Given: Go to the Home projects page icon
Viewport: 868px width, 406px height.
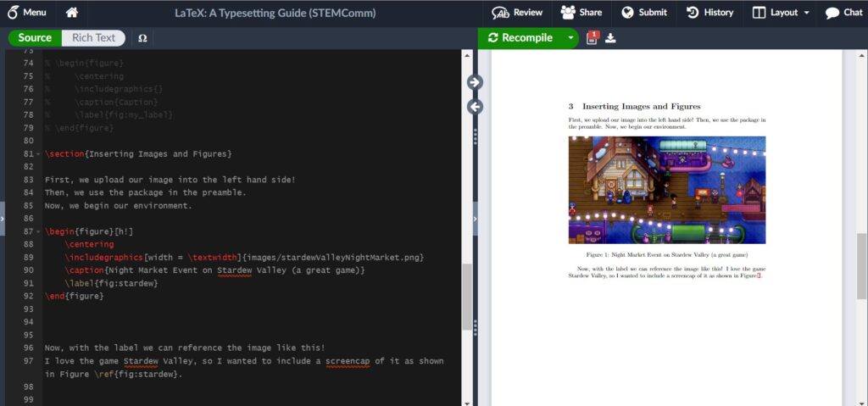Looking at the screenshot, I should pyautogui.click(x=72, y=13).
